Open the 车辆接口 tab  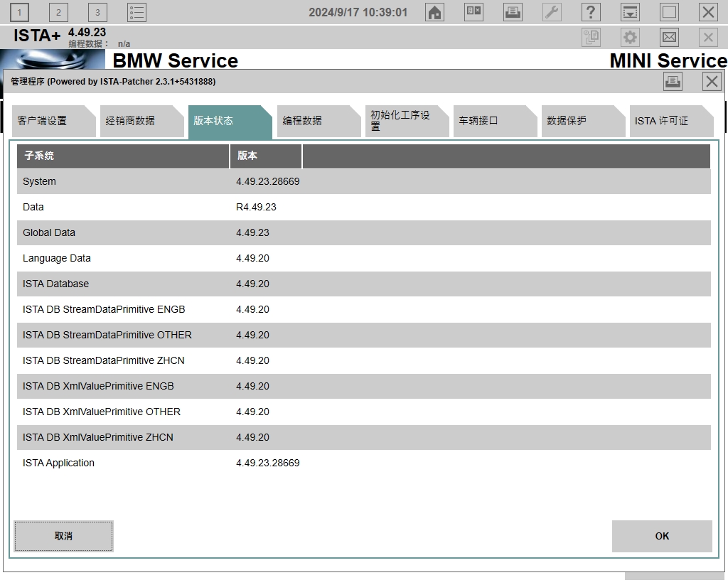click(x=496, y=121)
